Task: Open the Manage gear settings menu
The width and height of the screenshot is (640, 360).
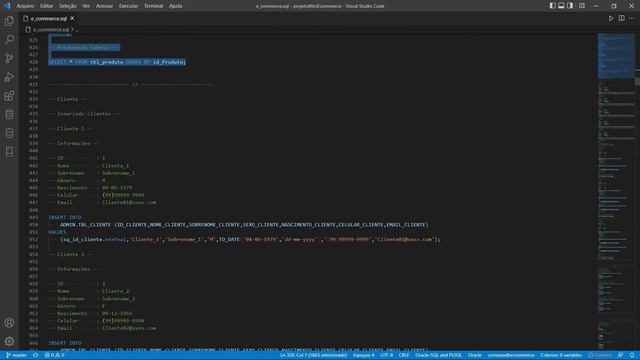Action: 9,341
